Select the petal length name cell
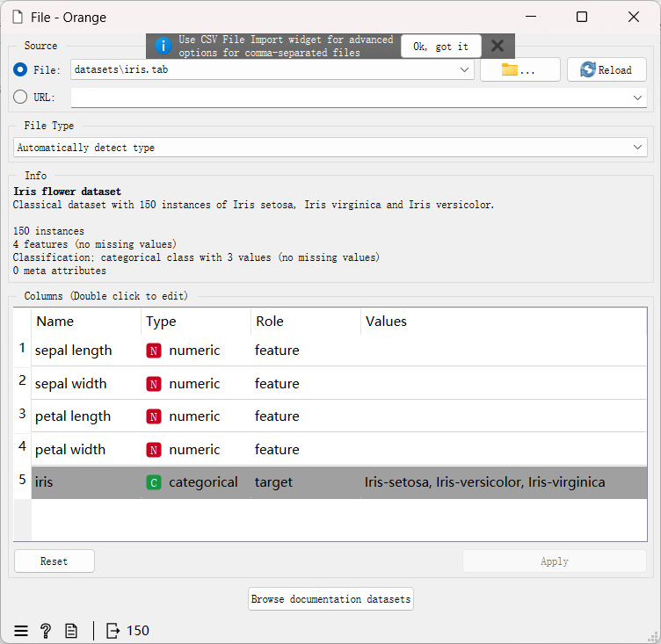The image size is (661, 644). tap(86, 416)
